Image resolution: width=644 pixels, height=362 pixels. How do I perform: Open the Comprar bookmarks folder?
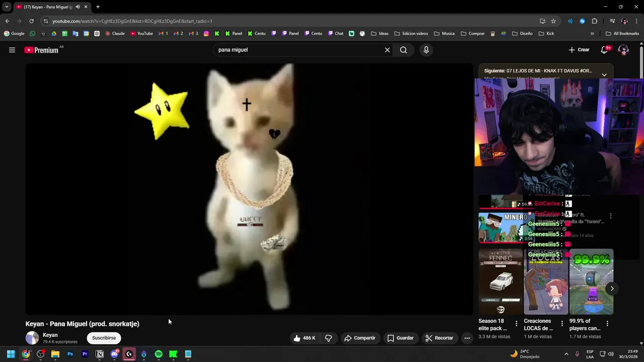click(x=472, y=34)
